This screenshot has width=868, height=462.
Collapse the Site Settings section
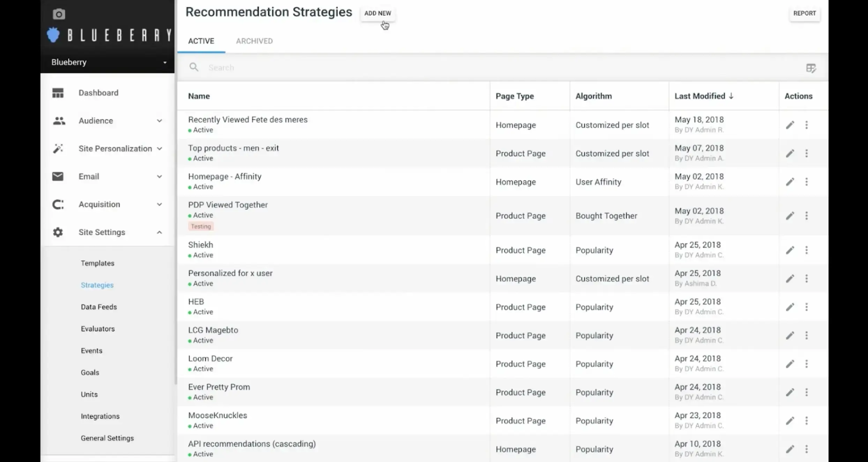pos(159,232)
